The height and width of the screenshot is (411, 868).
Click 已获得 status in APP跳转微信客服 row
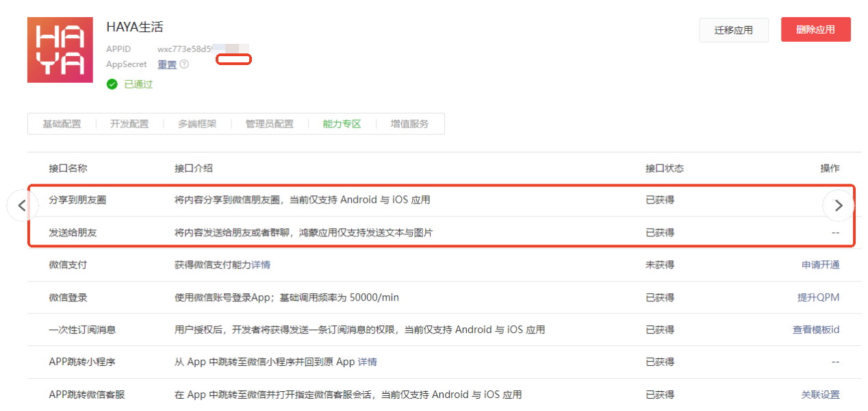(x=660, y=395)
